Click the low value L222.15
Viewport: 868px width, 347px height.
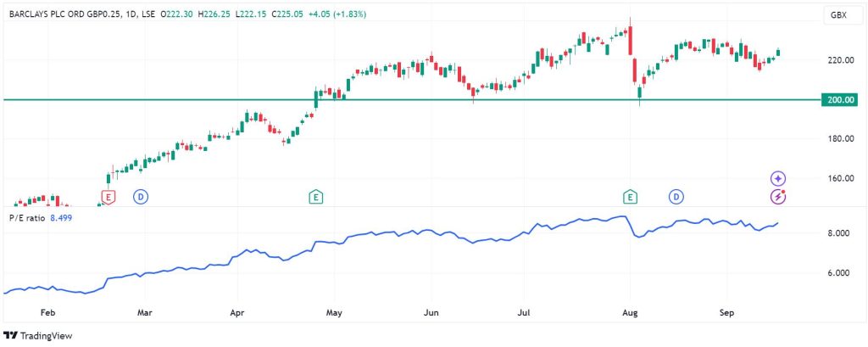pos(250,15)
